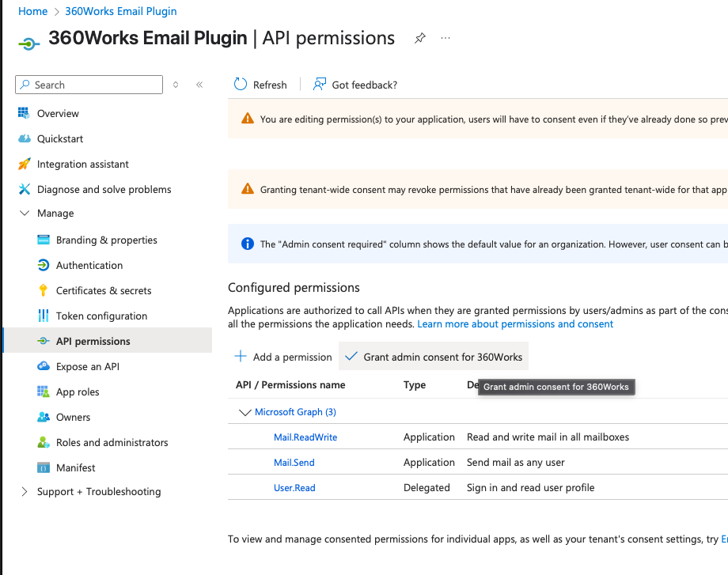
Task: Click the feedback person icon
Action: click(320, 84)
